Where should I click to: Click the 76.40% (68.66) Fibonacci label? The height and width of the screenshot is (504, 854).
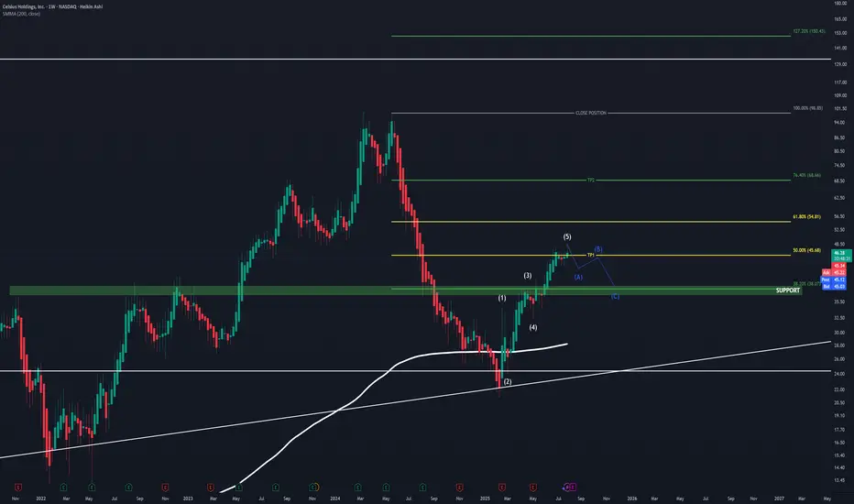806,175
